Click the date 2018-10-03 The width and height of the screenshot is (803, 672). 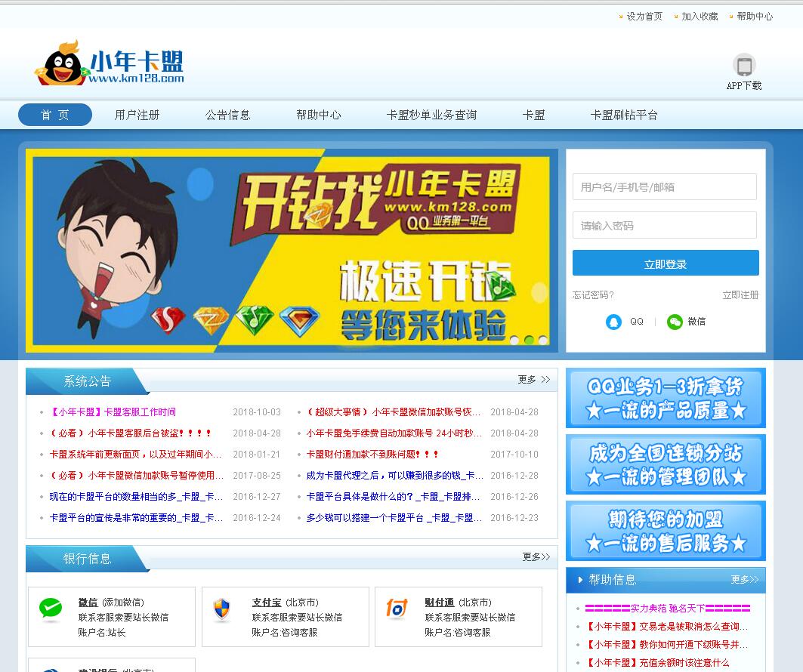[x=257, y=412]
